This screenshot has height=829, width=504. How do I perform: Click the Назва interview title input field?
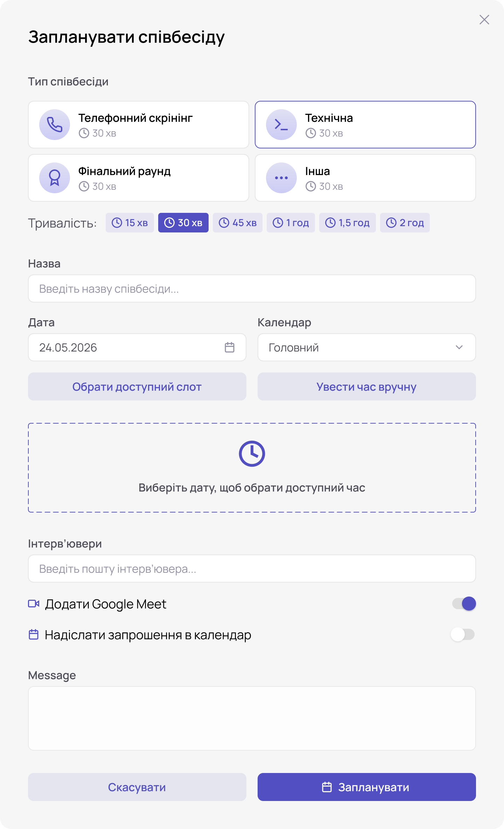click(252, 288)
